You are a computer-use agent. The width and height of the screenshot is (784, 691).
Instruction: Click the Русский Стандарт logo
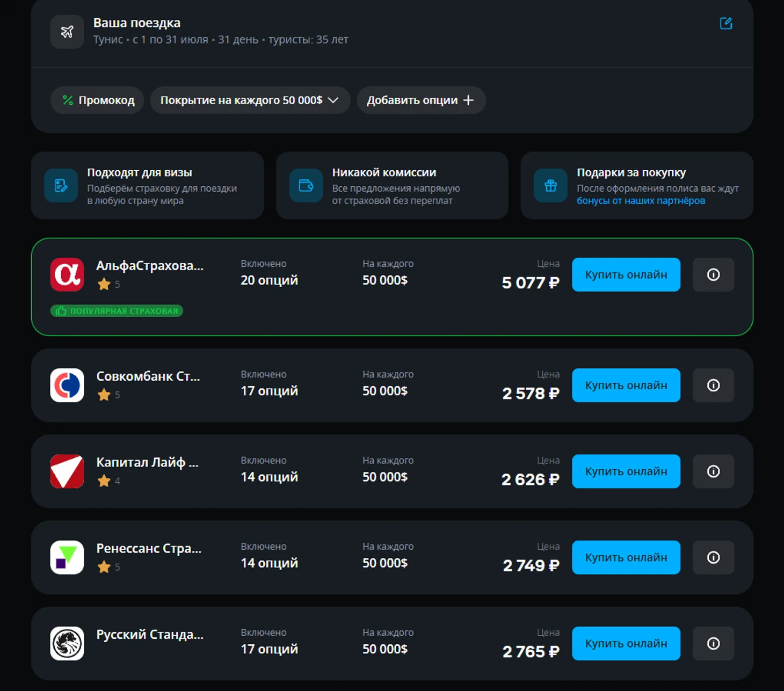pos(67,643)
